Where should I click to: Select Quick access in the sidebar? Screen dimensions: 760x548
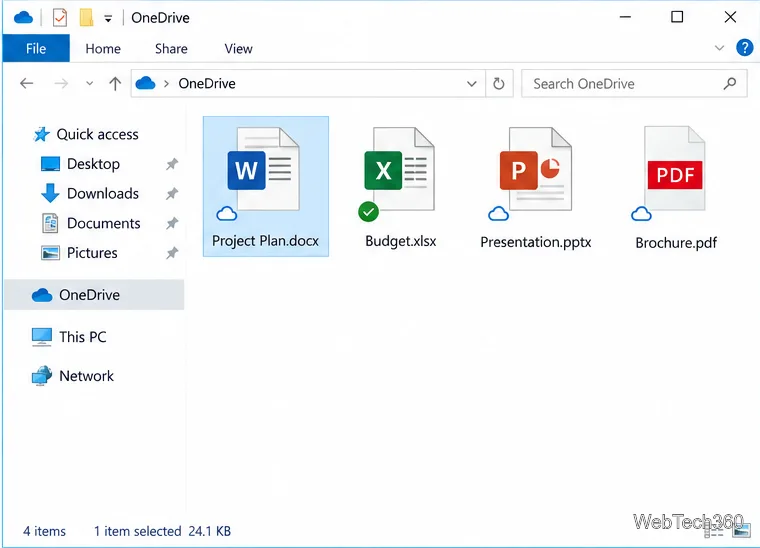86,134
